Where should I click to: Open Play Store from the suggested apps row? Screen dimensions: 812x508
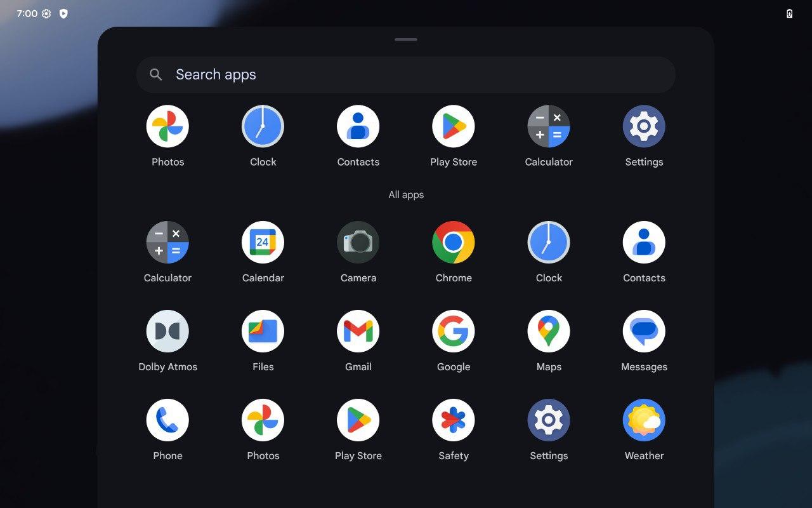[x=454, y=126]
